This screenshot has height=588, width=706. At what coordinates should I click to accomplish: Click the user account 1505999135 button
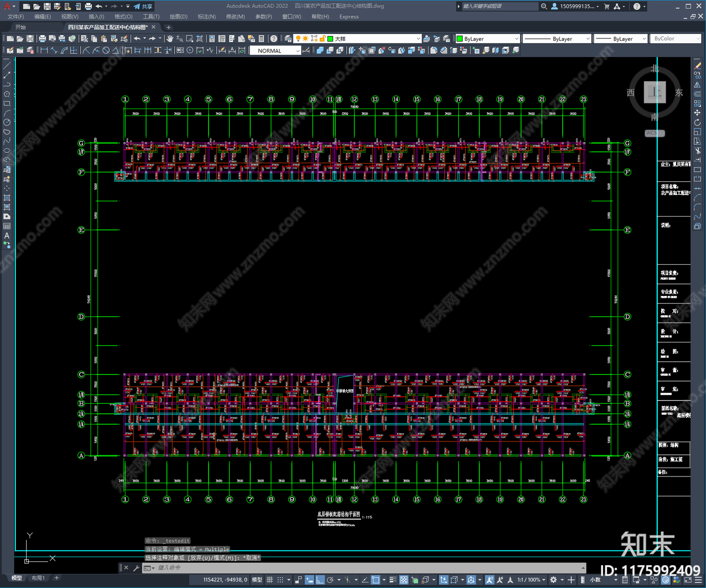575,6
